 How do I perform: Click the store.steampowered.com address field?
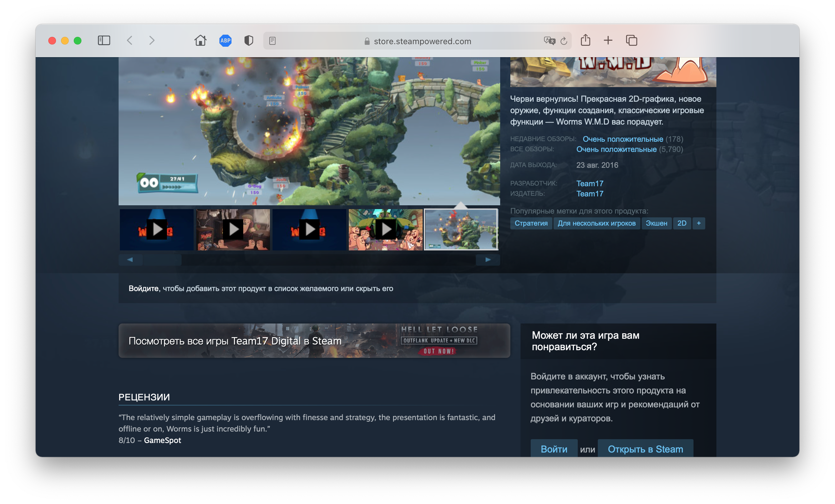coord(417,41)
